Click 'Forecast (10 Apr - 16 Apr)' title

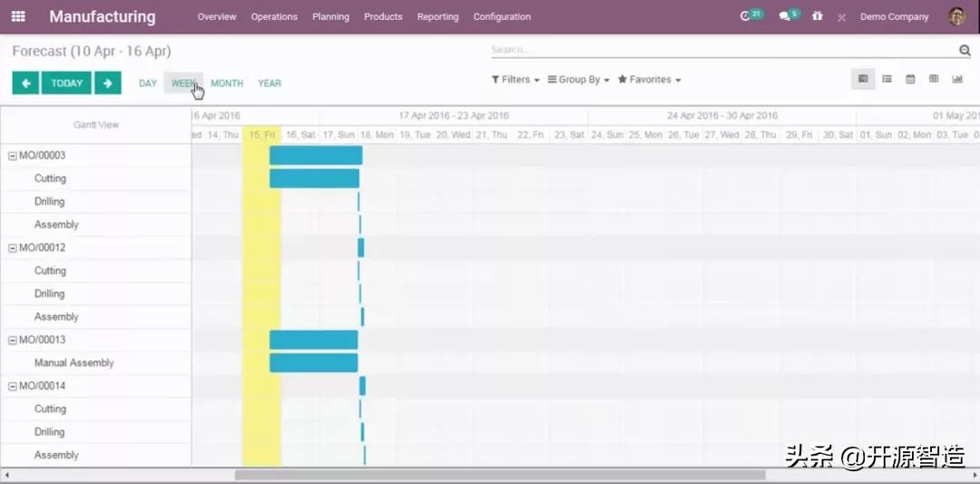pyautogui.click(x=92, y=51)
